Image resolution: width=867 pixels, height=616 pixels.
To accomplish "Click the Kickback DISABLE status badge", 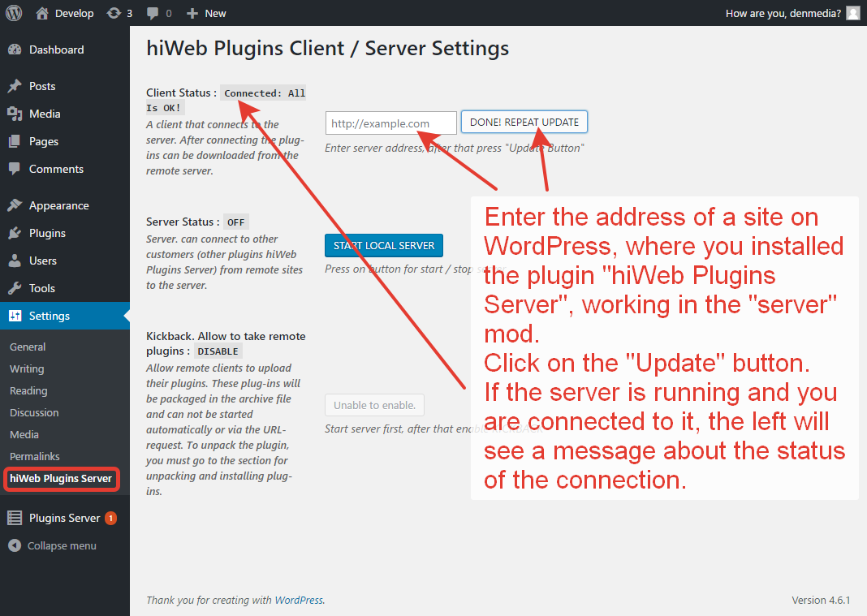I will [218, 351].
